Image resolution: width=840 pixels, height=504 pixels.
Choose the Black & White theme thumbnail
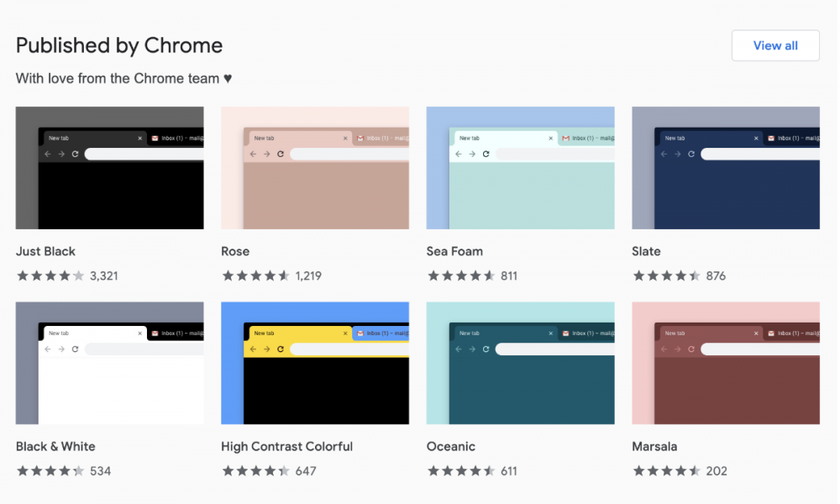pyautogui.click(x=109, y=363)
